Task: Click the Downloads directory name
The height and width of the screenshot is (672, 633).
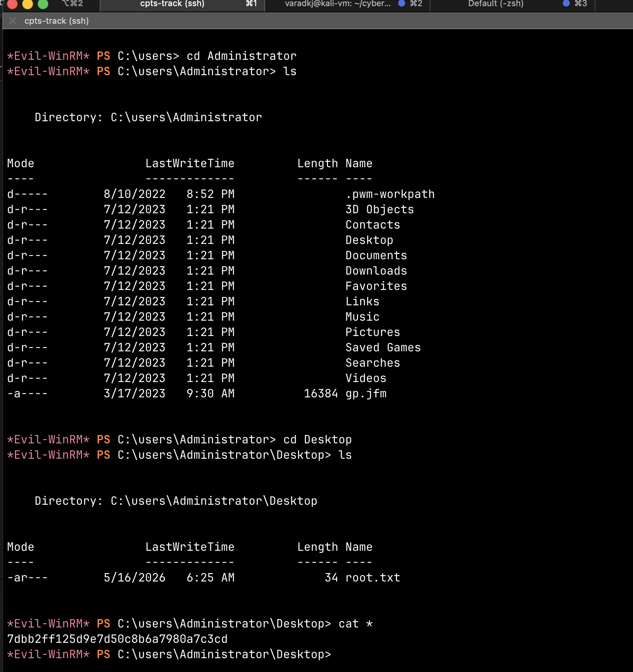Action: 376,271
